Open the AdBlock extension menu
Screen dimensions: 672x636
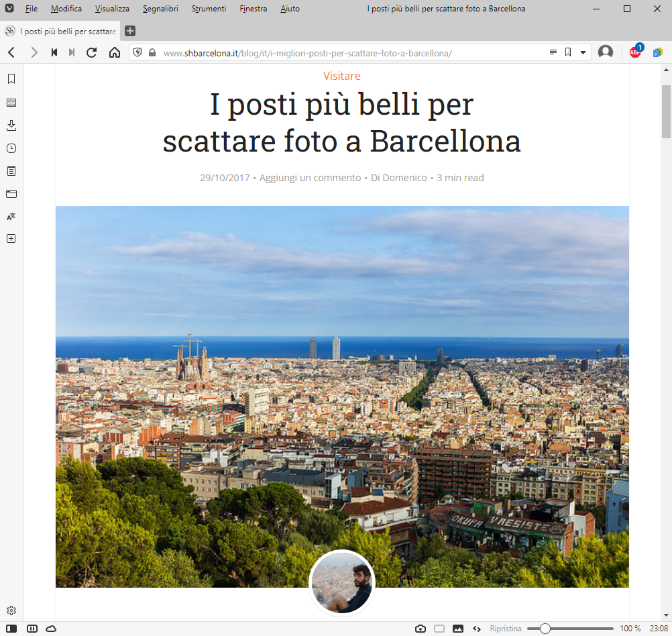click(636, 52)
